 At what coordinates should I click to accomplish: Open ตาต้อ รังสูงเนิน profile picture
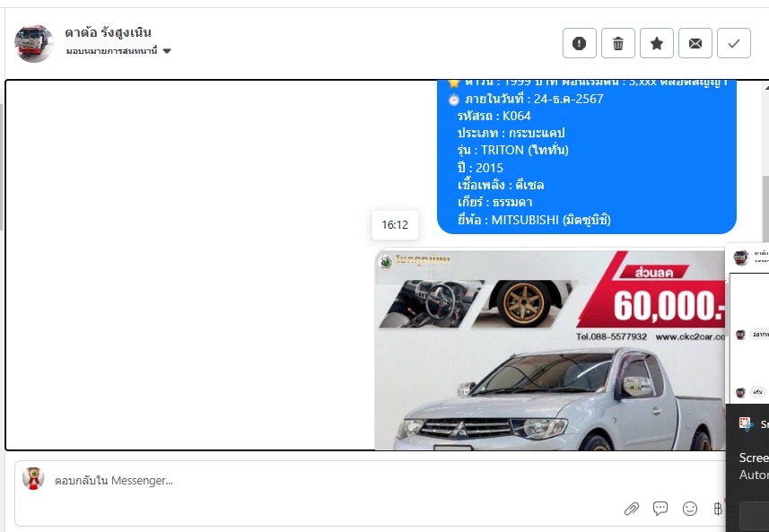pyautogui.click(x=33, y=43)
